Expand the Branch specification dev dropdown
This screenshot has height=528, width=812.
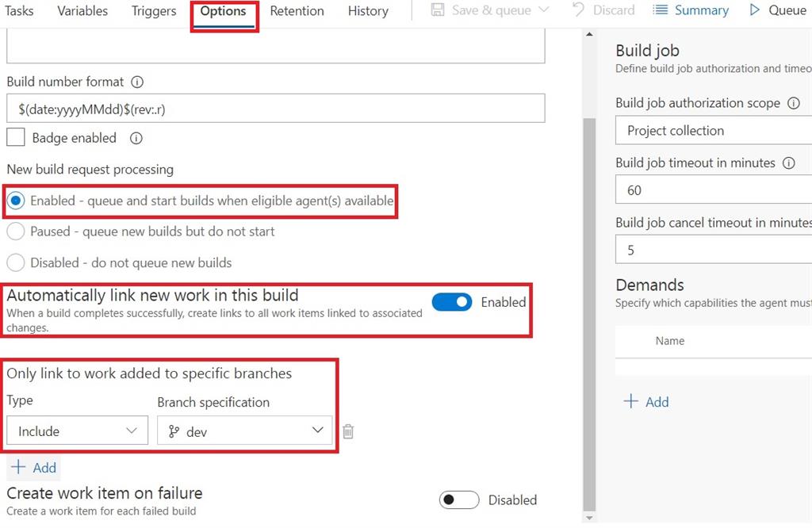(244, 431)
